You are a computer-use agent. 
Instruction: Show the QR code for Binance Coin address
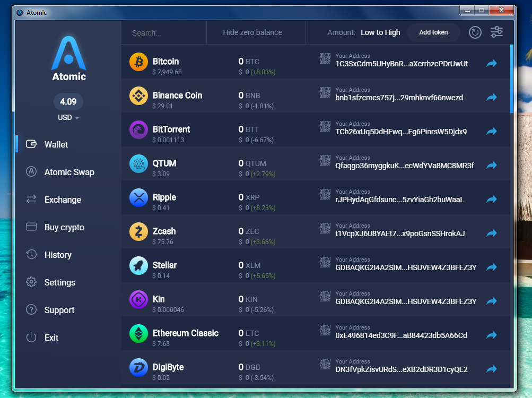point(325,92)
